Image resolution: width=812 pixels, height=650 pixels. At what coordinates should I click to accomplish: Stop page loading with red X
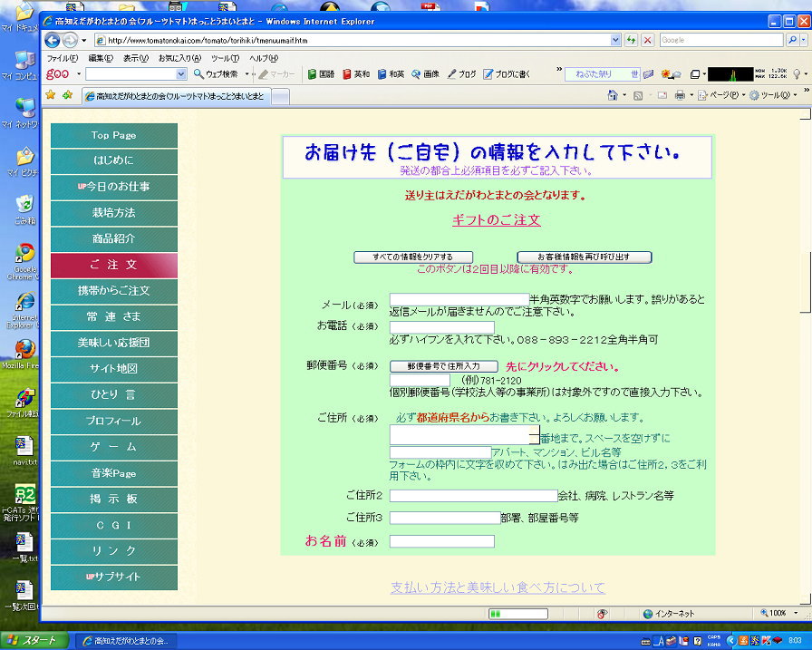tap(647, 40)
